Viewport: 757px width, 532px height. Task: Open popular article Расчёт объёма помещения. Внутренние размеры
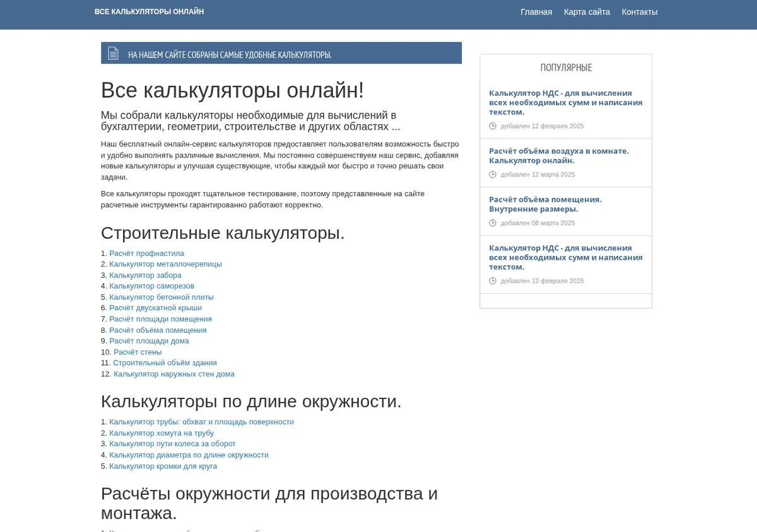pyautogui.click(x=545, y=204)
